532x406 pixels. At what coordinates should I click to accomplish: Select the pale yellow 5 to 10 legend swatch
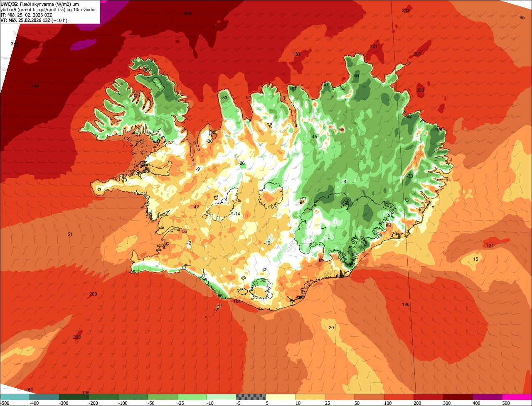(281, 397)
